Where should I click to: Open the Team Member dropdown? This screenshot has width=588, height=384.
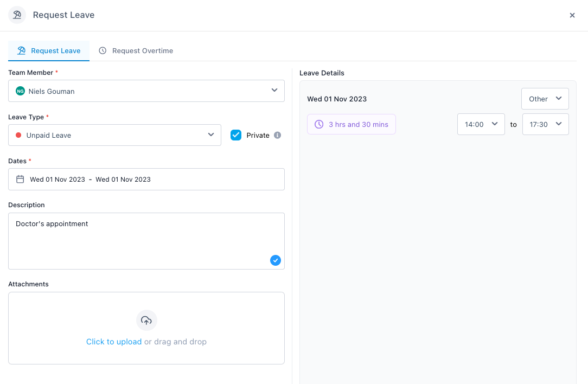pos(146,91)
